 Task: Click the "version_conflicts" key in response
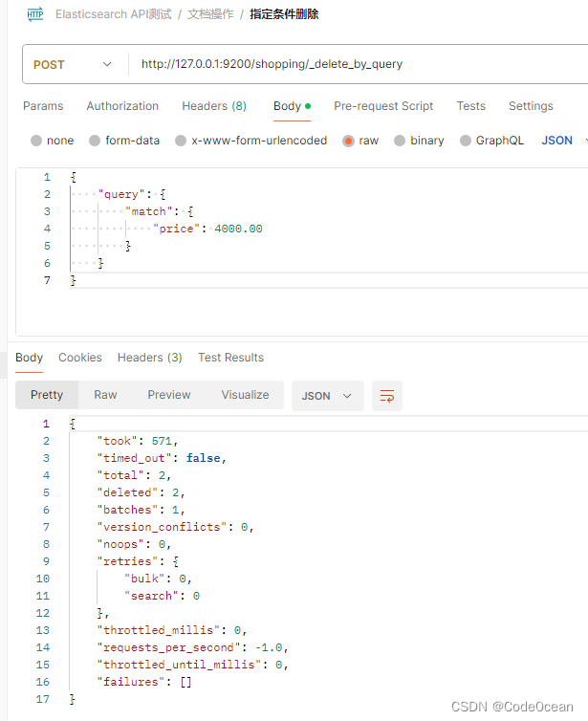tap(162, 527)
